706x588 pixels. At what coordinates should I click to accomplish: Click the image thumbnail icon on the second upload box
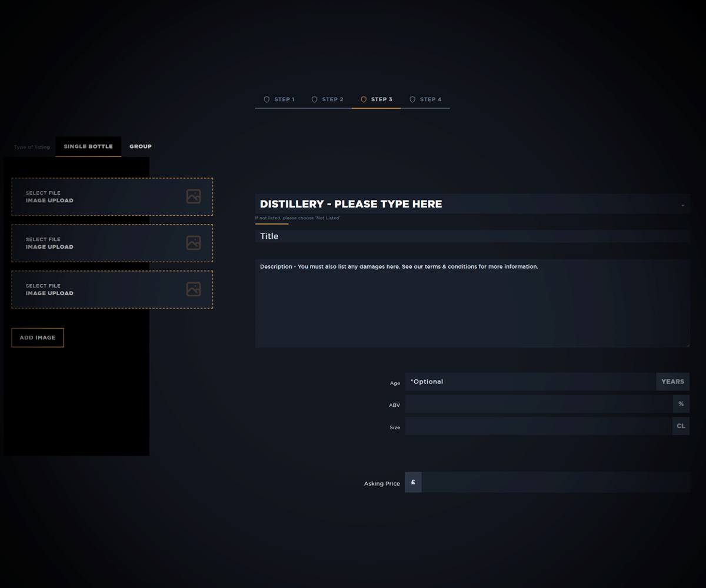[x=194, y=242]
